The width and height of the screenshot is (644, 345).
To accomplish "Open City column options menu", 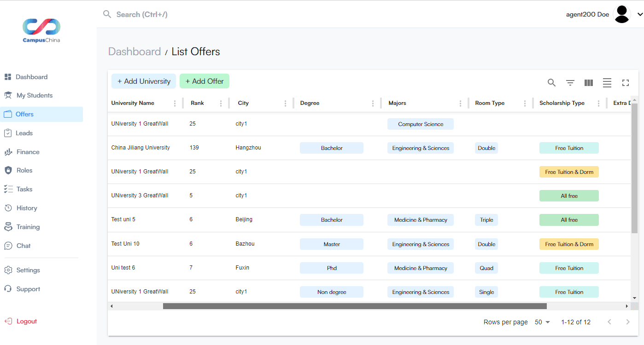I will pos(285,103).
